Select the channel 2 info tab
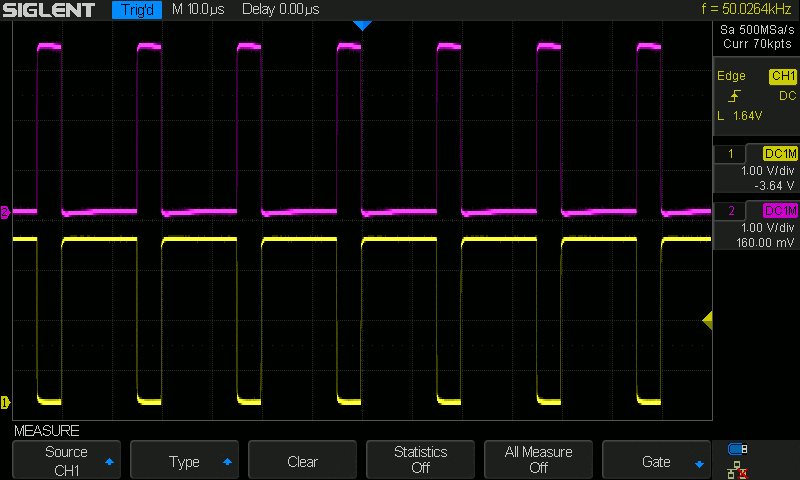800x480 pixels. (x=755, y=226)
